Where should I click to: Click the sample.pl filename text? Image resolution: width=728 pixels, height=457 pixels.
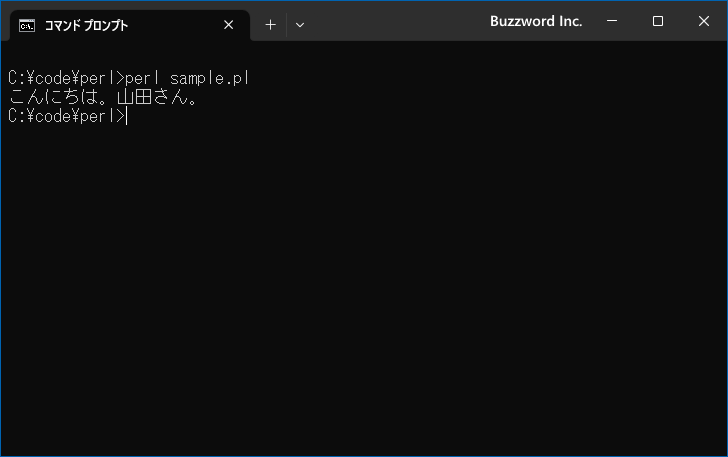tap(210, 78)
